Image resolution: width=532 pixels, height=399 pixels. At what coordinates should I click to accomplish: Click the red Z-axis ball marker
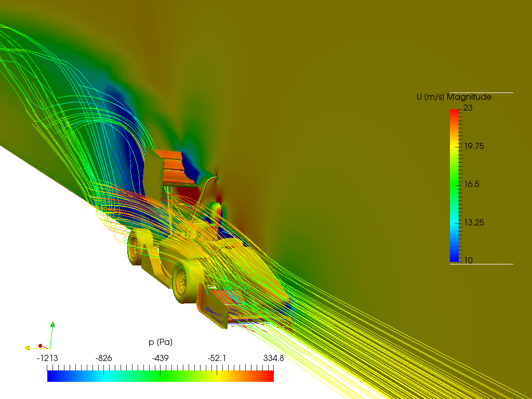(x=40, y=345)
